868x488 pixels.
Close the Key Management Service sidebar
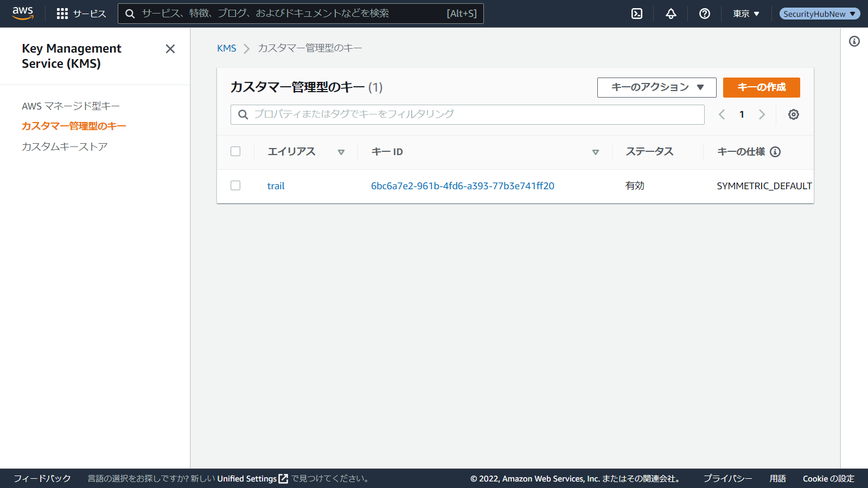(x=170, y=49)
